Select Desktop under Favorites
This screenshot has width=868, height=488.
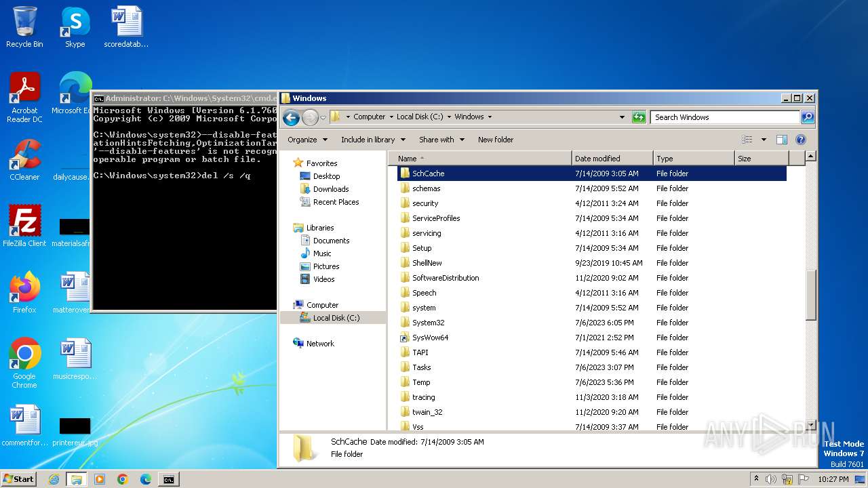320,176
